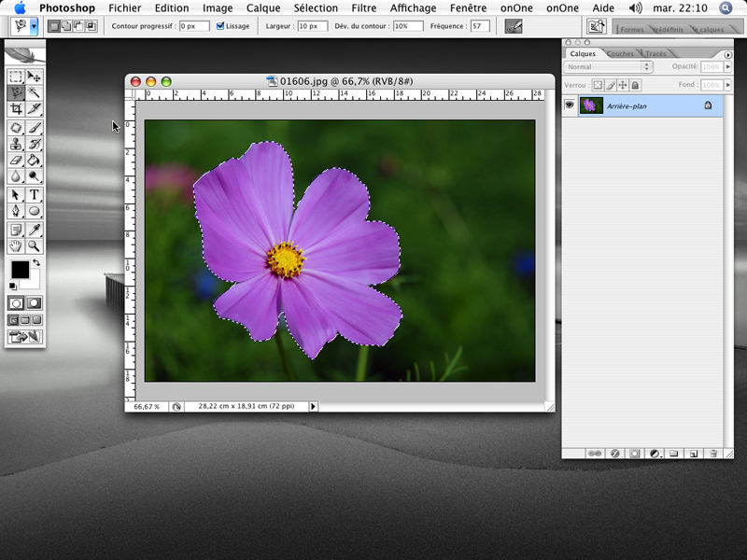Hide the Arrière-plan layer via eye icon
The image size is (747, 560).
point(570,105)
